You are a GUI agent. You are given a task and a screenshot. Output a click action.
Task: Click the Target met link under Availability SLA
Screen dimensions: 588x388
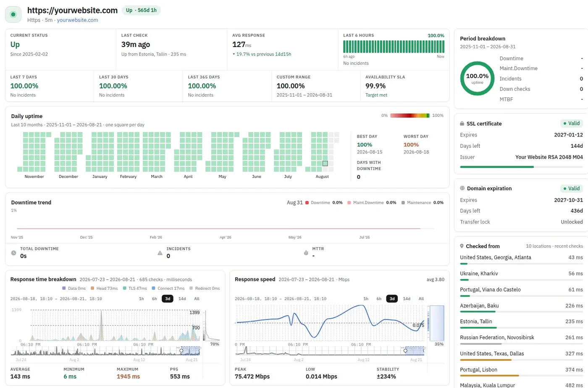point(376,95)
